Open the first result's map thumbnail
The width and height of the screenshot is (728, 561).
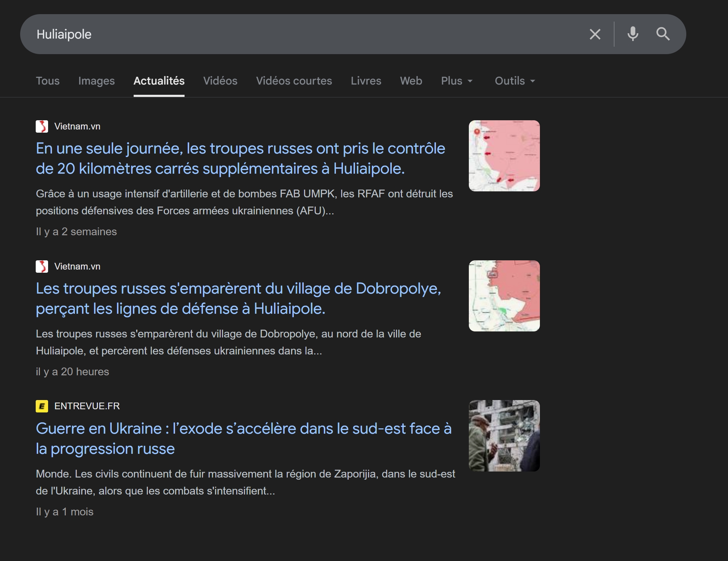point(504,156)
